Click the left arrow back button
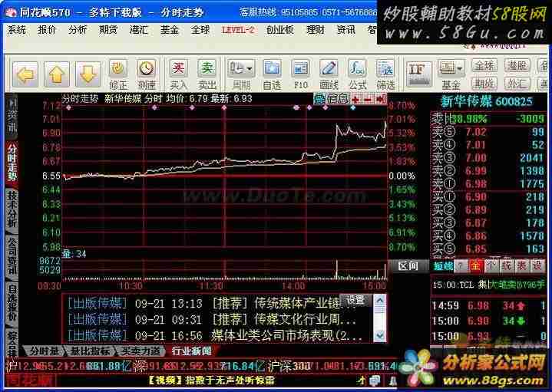Screen dimensions: 552x392 pos(25,74)
